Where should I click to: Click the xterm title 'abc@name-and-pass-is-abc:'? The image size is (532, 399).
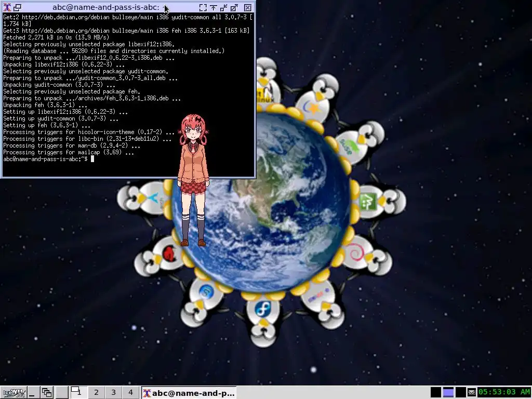click(x=106, y=7)
